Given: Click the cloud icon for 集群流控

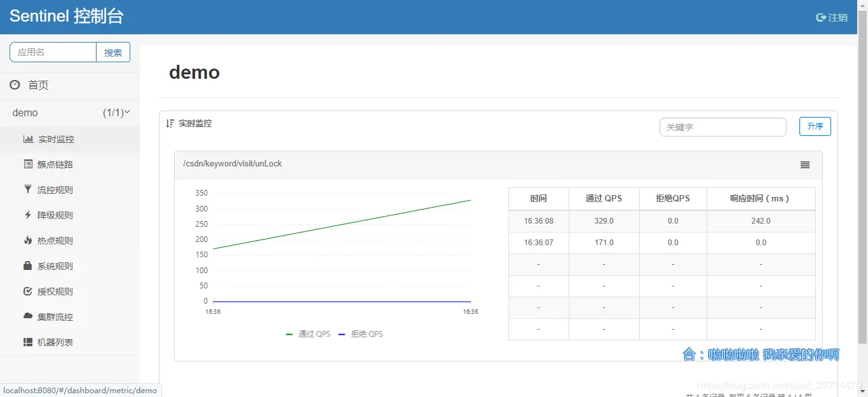Looking at the screenshot, I should [28, 316].
